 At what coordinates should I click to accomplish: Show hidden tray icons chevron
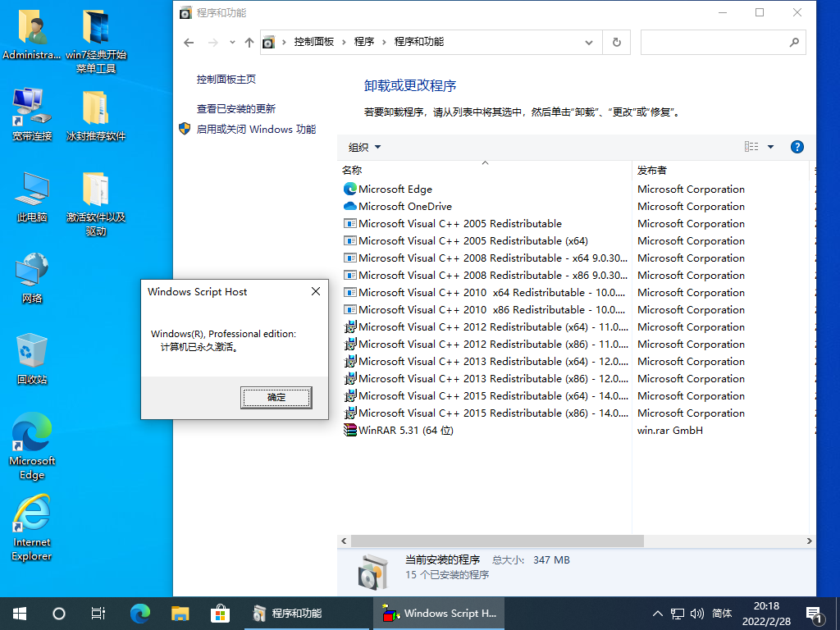coord(658,614)
